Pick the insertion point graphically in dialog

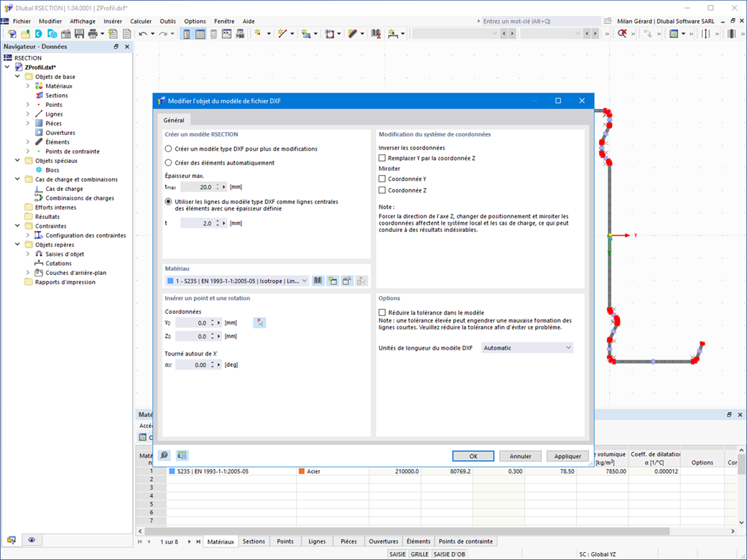point(259,323)
